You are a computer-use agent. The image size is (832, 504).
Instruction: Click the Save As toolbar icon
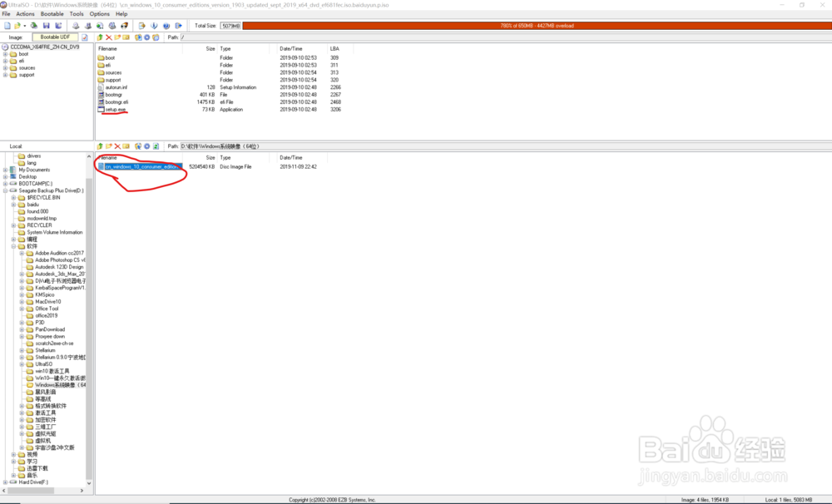point(58,26)
